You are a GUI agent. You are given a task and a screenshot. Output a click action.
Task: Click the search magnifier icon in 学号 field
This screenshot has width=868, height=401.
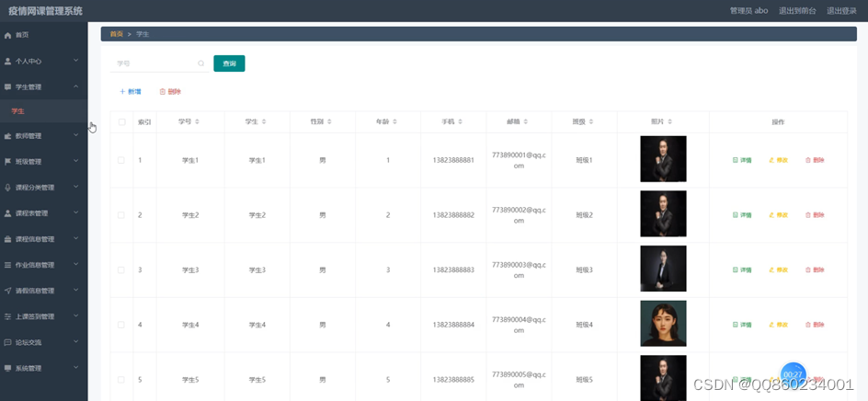(201, 63)
